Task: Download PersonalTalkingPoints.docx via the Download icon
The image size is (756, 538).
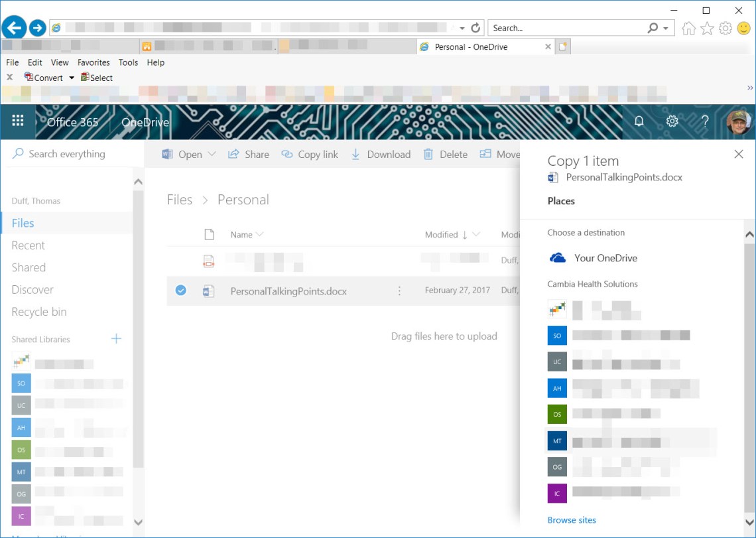Action: click(x=381, y=154)
